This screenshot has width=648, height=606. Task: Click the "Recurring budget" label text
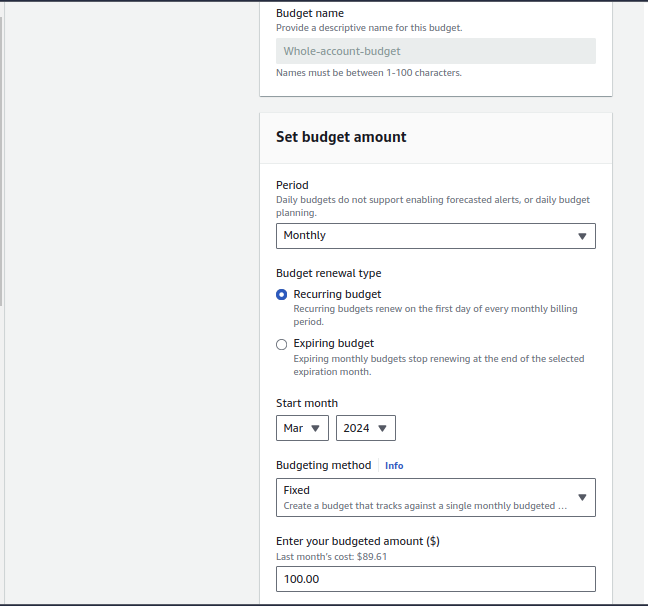pyautogui.click(x=337, y=294)
